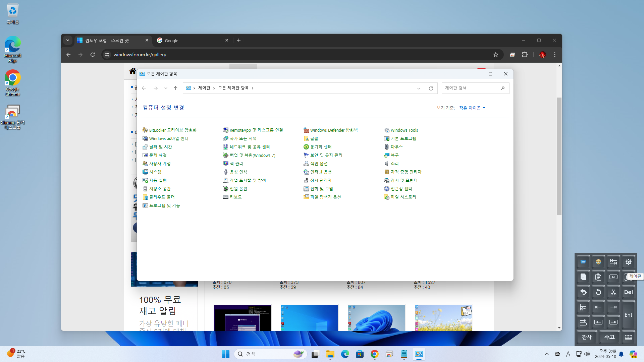Open recent locations chevron beside forward arrow
This screenshot has width=644, height=362.
tap(166, 88)
